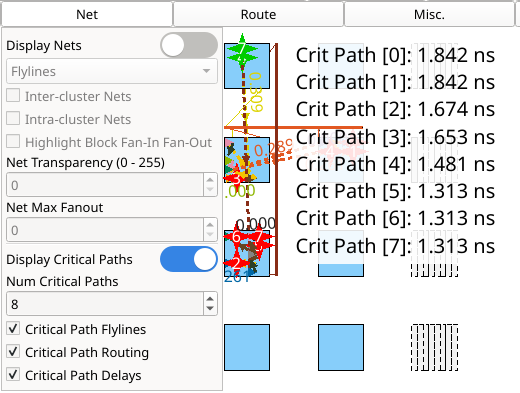Increase Net Transparency with up arrow

point(210,180)
